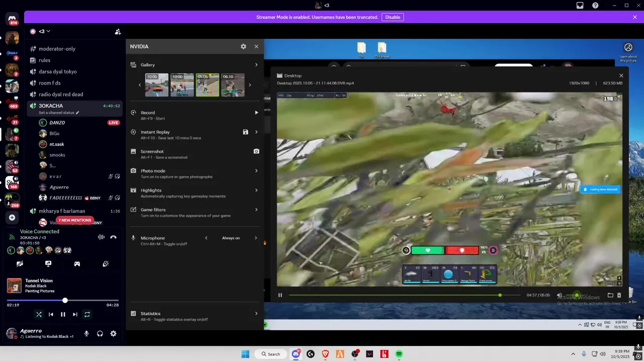644x362 pixels.
Task: Open NVIDIA overlay settings gear
Action: pyautogui.click(x=244, y=46)
